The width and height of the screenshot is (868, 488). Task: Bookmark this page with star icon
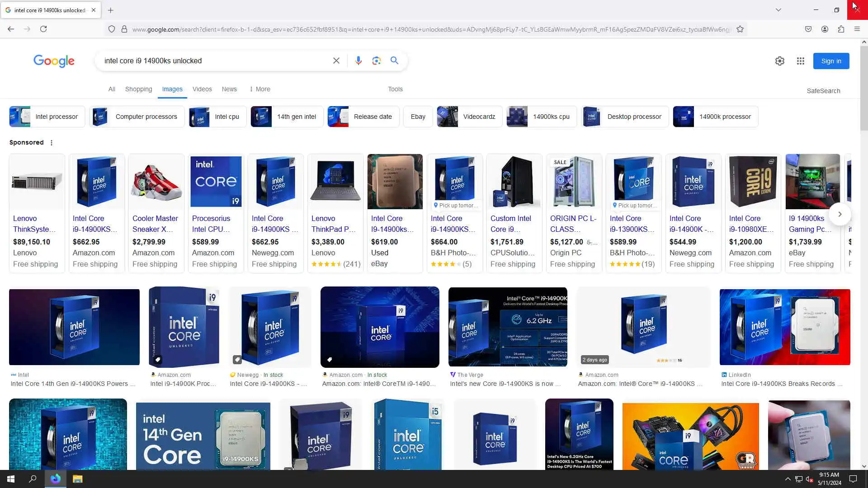(740, 29)
